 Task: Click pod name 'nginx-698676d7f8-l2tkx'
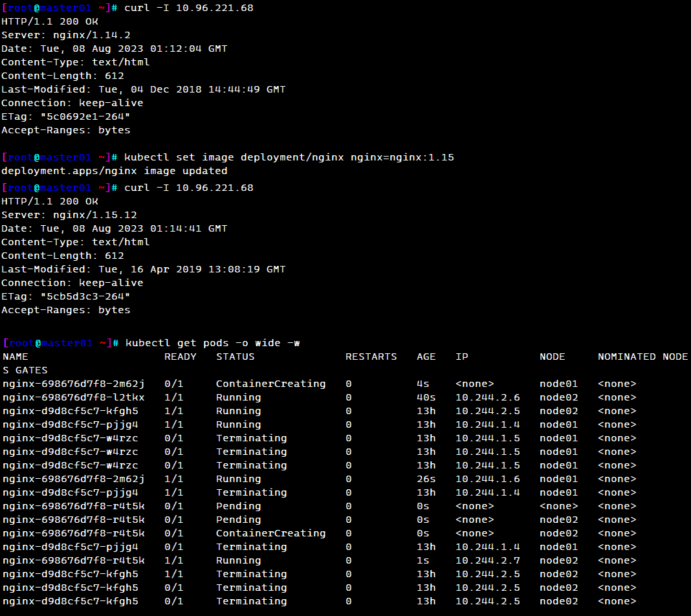tap(74, 397)
